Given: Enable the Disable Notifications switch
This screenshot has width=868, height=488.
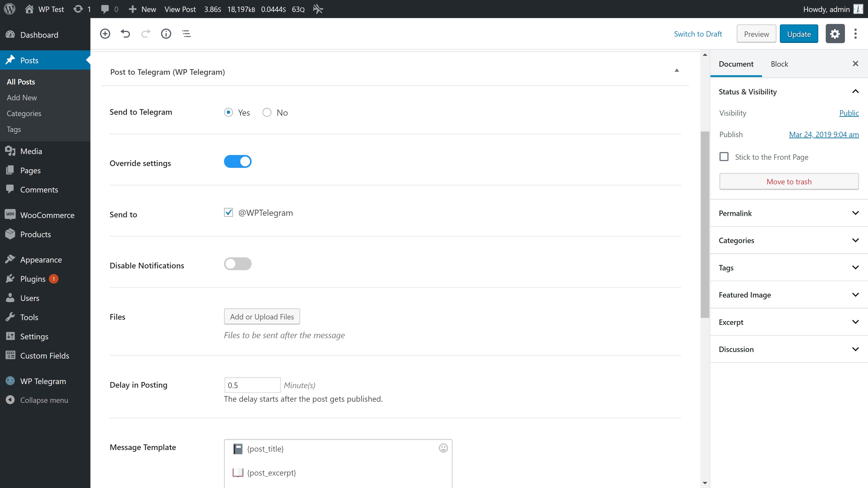Looking at the screenshot, I should (x=238, y=264).
